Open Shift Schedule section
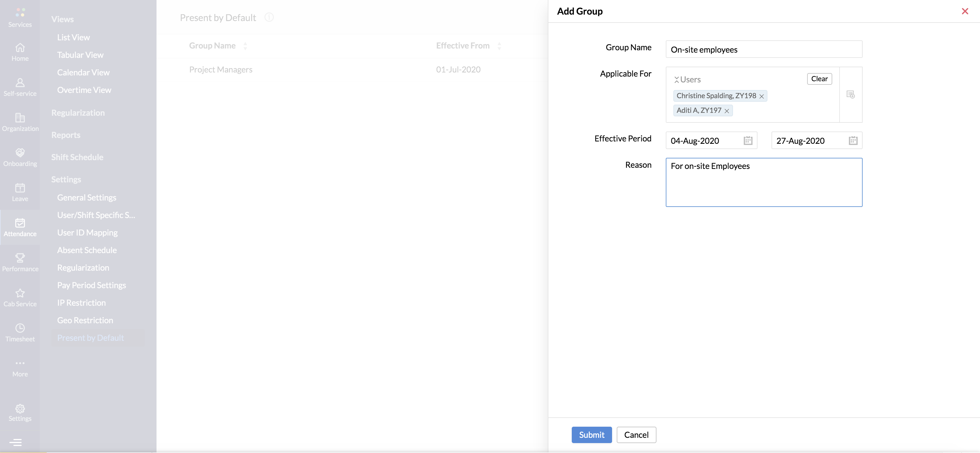Screen dimensions: 980x453 click(77, 157)
